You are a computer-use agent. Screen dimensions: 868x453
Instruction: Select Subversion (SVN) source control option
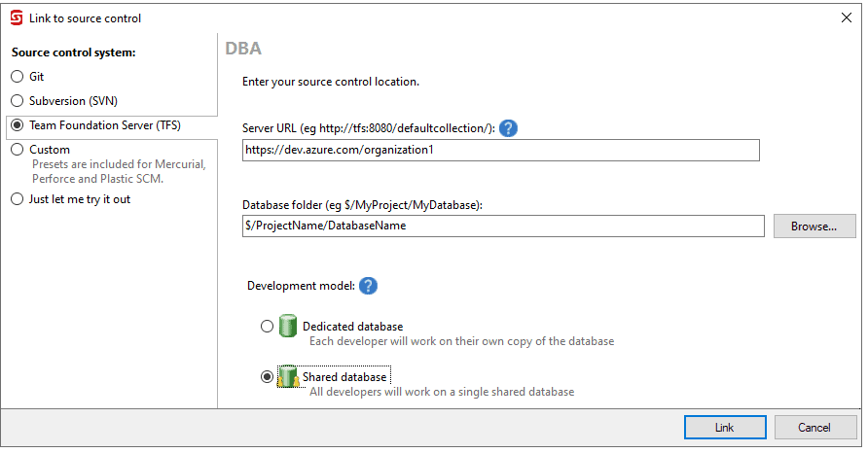tap(18, 101)
